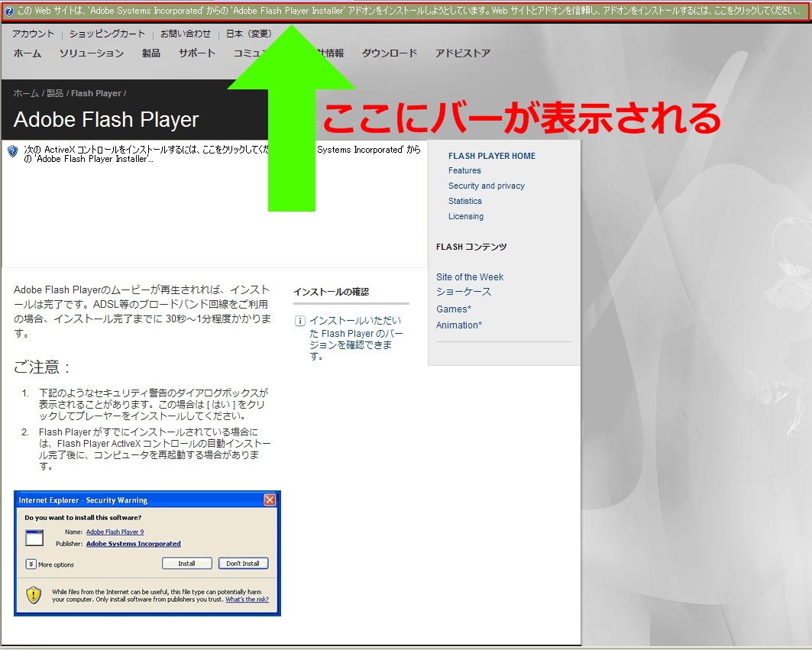The height and width of the screenshot is (650, 812).
Task: Open Site of the Week link
Action: point(470,277)
